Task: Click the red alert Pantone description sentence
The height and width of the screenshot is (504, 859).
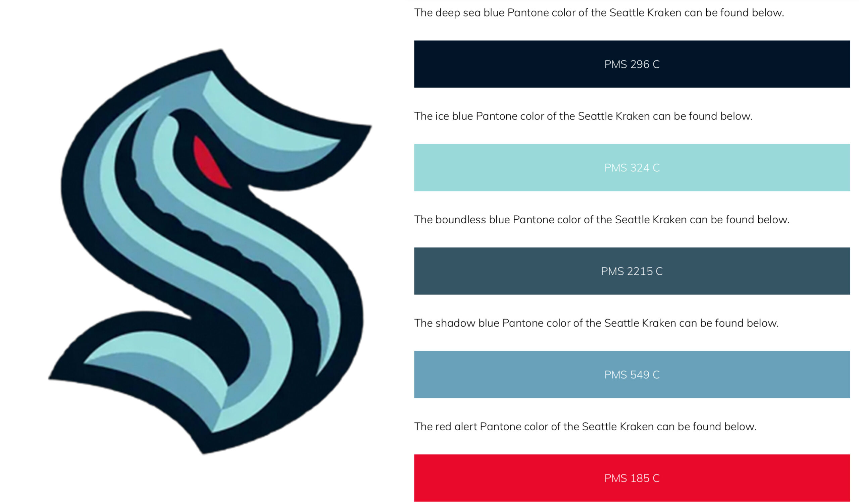Action: [x=585, y=427]
